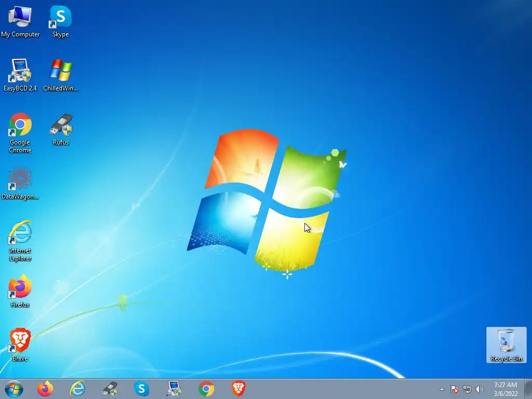This screenshot has height=399, width=532.
Task: Select the Google Chrome desktop shortcut
Action: point(20,132)
